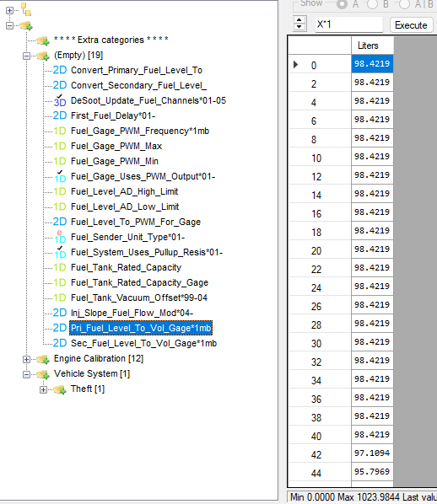Screen dimensions: 437x504
Task: Click the 3D icon of DeSoot_Update_Fuel_Channels
Action: (x=60, y=100)
